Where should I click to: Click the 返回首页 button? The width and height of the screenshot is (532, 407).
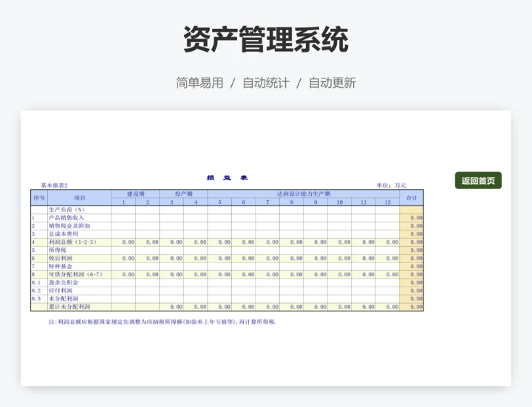click(478, 180)
